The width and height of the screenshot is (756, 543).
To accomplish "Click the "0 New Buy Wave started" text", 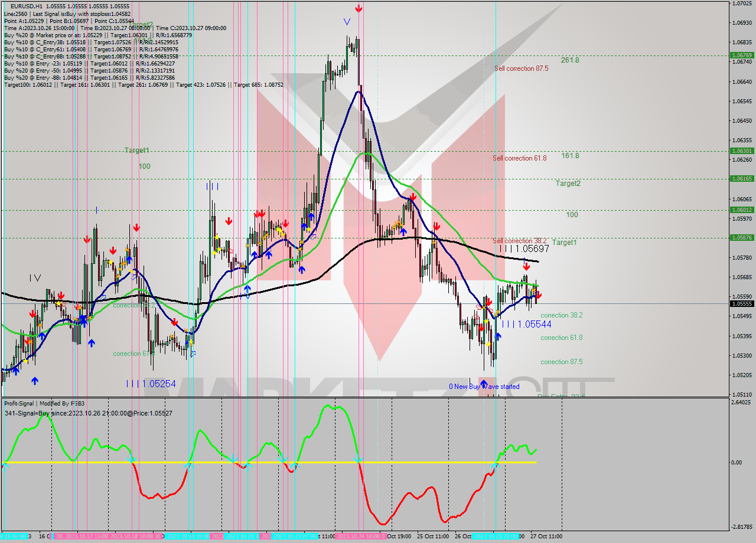I will click(x=484, y=387).
